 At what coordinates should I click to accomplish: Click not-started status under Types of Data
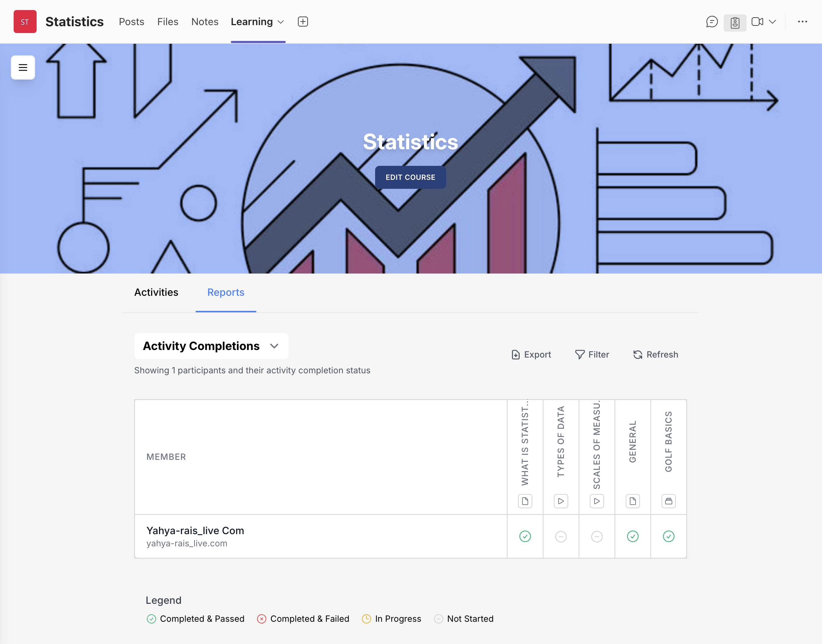coord(561,536)
